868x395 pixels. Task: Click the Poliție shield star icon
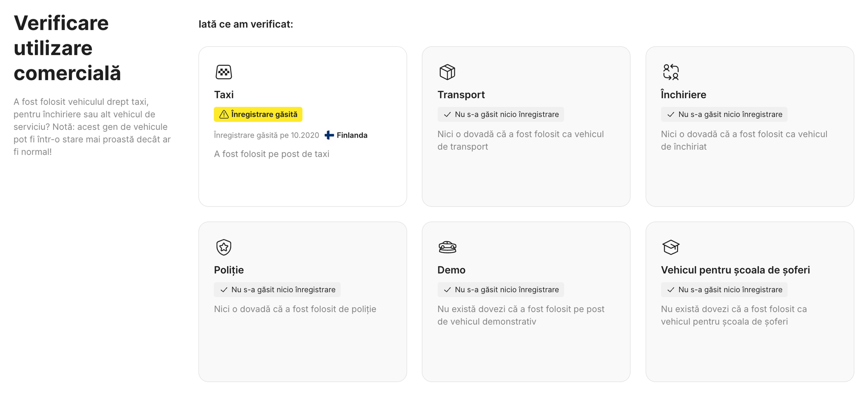point(224,247)
